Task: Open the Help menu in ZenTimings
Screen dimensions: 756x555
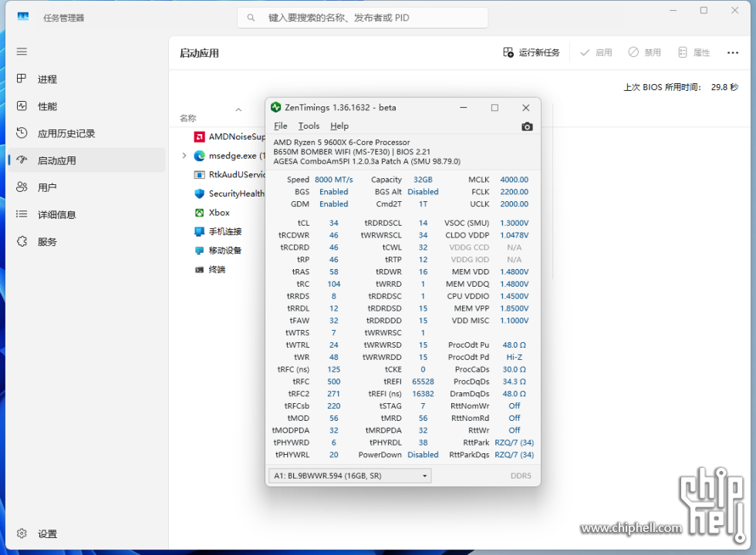Action: pyautogui.click(x=339, y=126)
